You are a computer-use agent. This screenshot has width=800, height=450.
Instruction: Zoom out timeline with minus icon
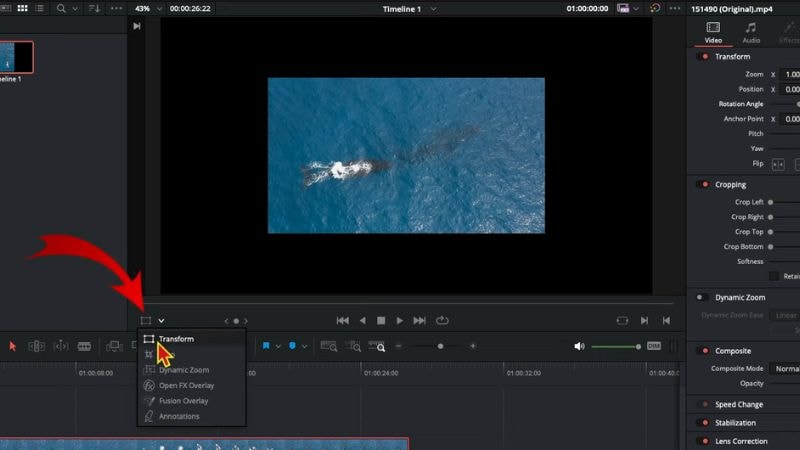point(398,346)
